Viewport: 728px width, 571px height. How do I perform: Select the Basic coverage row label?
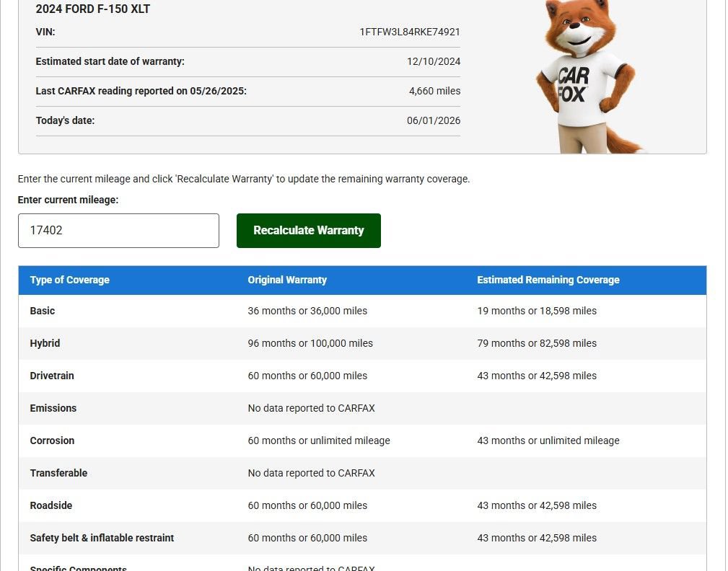tap(43, 311)
